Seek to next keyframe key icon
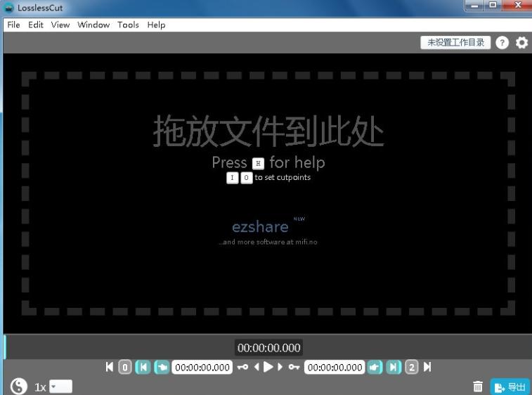The image size is (532, 395). pyautogui.click(x=294, y=367)
